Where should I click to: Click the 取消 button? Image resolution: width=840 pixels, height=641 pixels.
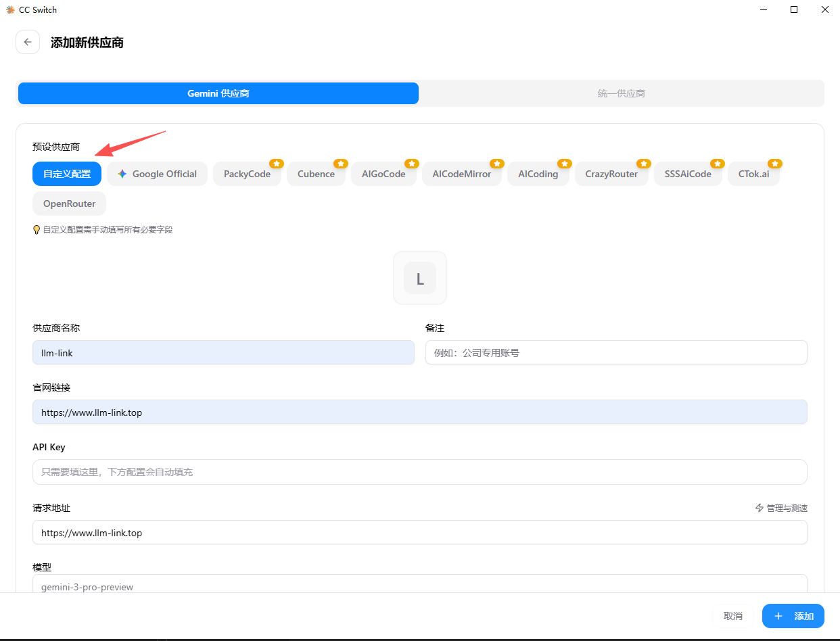[733, 616]
